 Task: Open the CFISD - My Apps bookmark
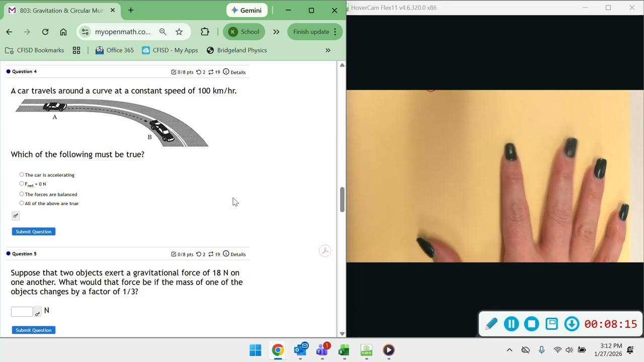click(170, 50)
